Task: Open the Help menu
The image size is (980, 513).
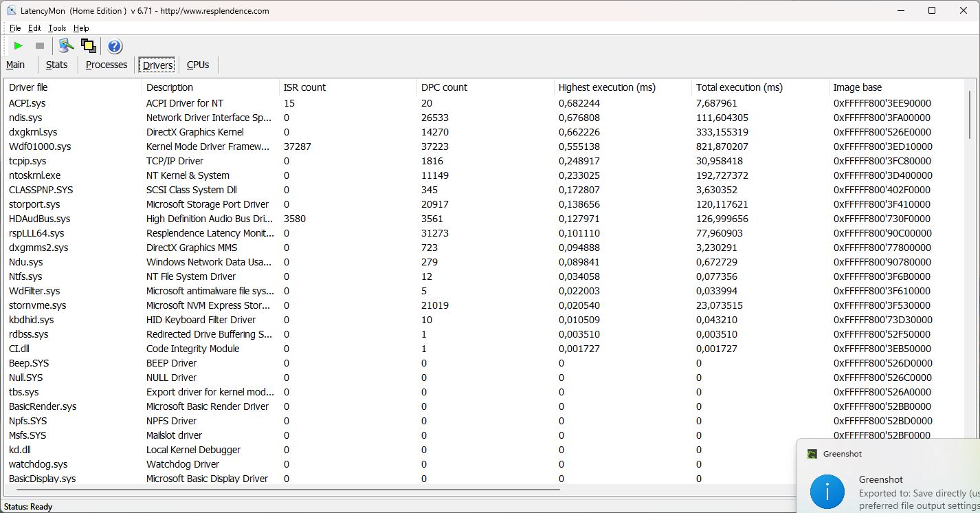Action: coord(81,28)
